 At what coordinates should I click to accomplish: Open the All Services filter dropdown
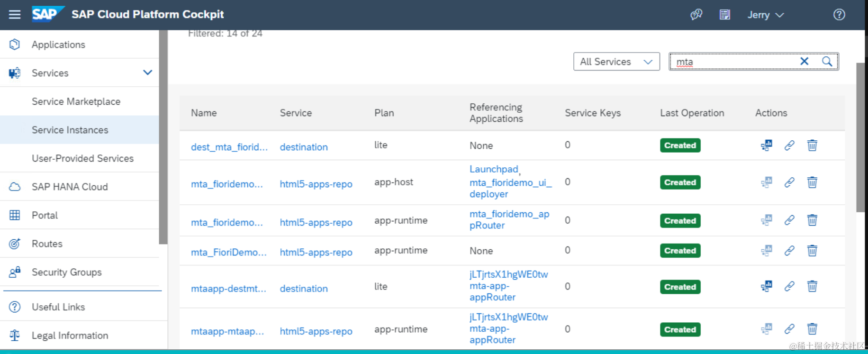click(616, 62)
